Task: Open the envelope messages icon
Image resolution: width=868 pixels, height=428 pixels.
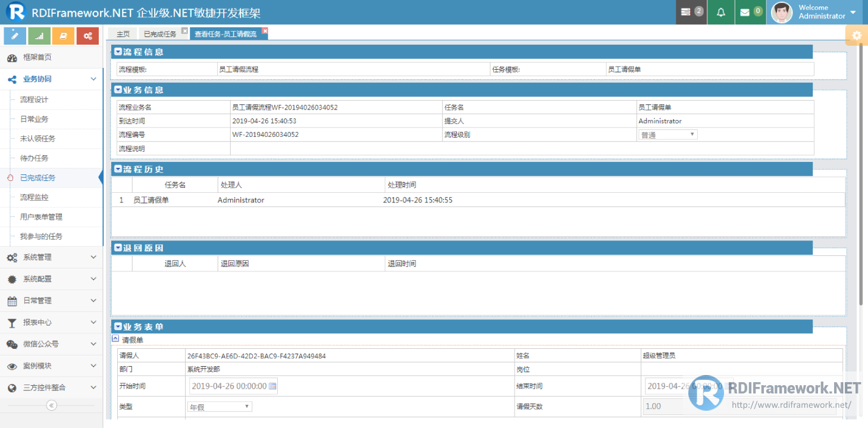Action: pyautogui.click(x=751, y=12)
